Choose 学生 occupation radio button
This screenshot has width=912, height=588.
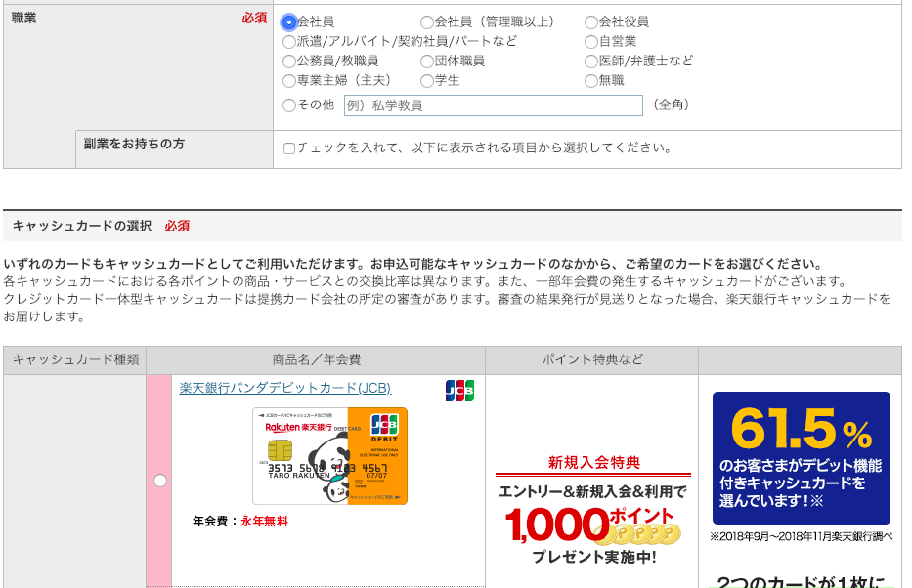pos(427,81)
